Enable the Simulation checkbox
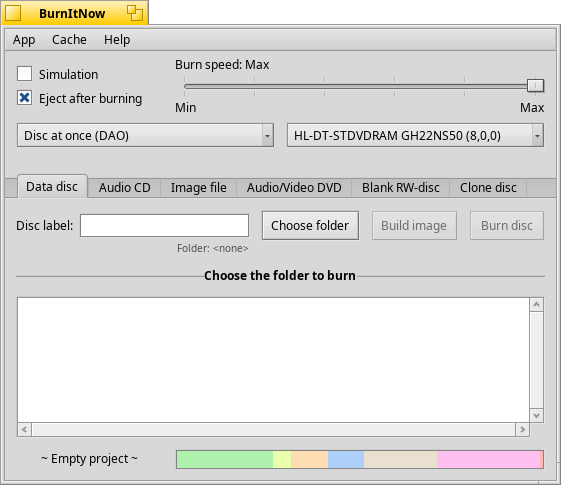 (x=24, y=74)
